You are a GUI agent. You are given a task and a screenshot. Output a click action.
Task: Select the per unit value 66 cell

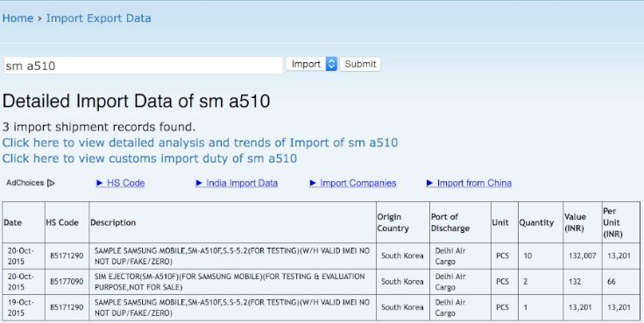pyautogui.click(x=621, y=282)
